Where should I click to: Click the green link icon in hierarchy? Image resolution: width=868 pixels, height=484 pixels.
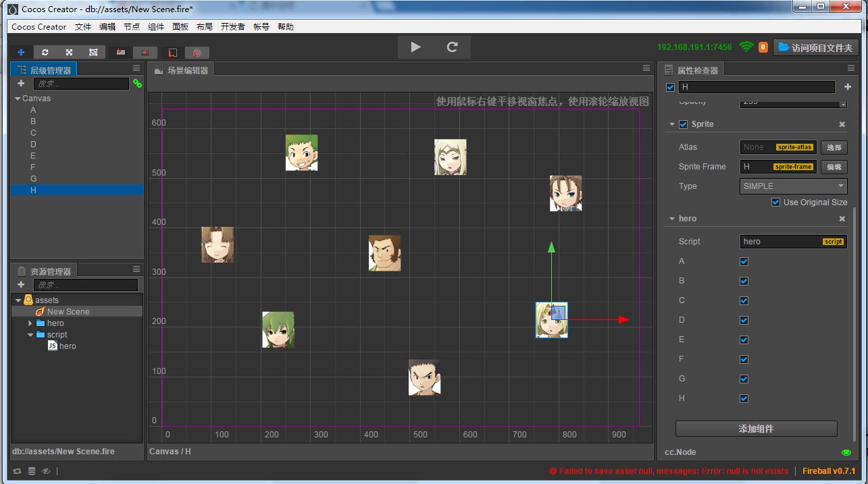[137, 84]
